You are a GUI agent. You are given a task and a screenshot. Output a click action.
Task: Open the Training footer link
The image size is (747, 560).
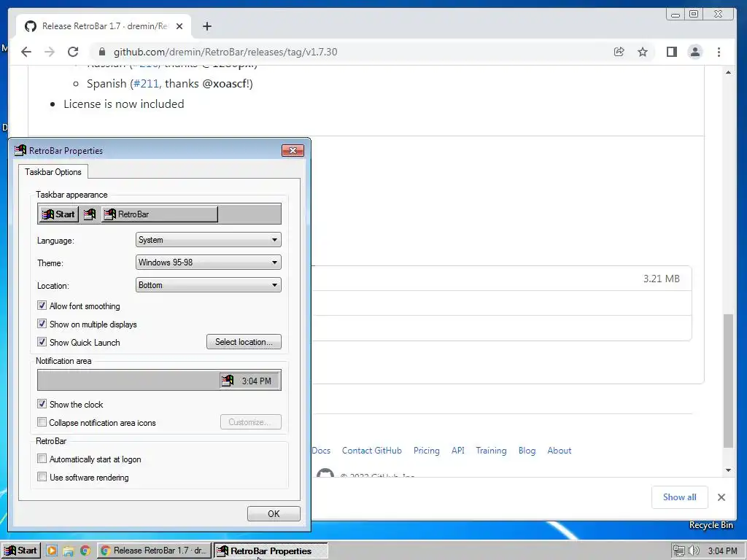coord(491,451)
